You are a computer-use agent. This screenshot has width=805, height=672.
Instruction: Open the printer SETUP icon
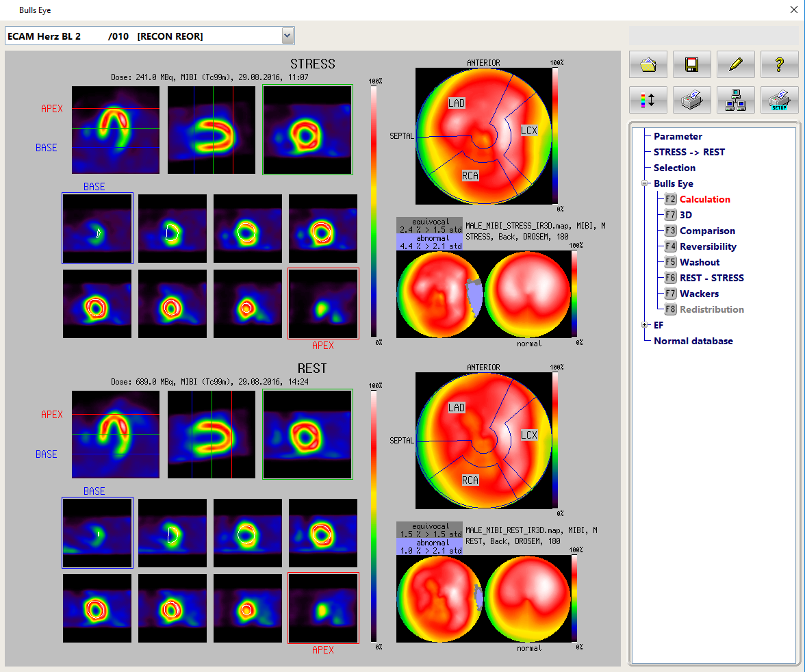tap(779, 100)
